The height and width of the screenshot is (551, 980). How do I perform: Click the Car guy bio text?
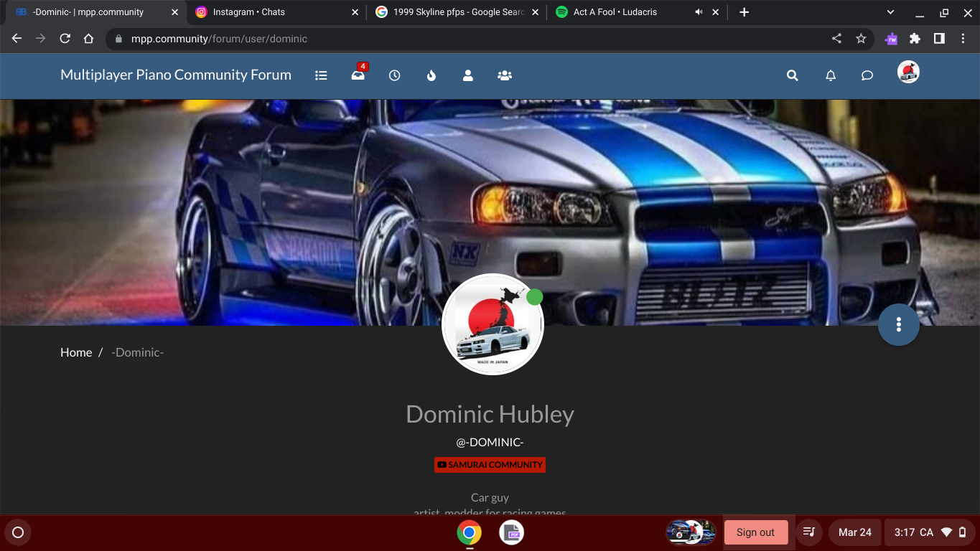490,497
